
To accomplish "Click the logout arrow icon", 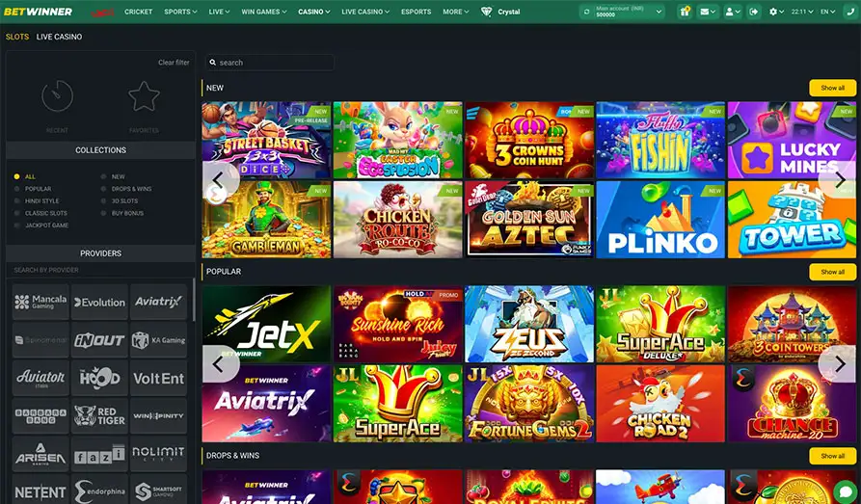I will tap(753, 12).
